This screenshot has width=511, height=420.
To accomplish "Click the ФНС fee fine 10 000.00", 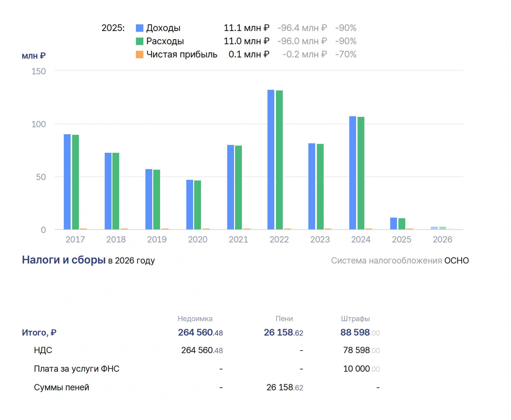I will (361, 369).
